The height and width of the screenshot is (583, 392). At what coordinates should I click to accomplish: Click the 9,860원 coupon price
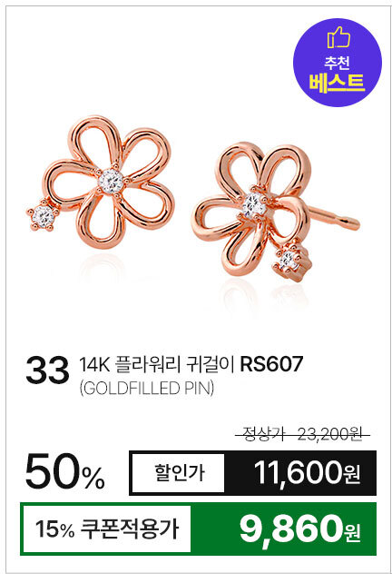299,529
